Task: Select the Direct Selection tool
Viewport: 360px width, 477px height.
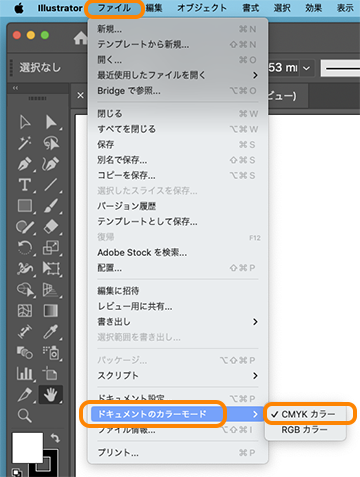Action: (51, 122)
